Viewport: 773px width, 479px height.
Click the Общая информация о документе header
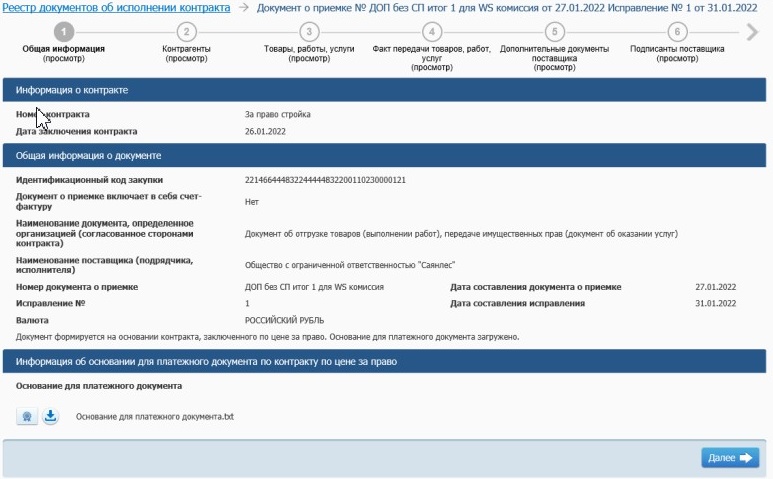385,156
